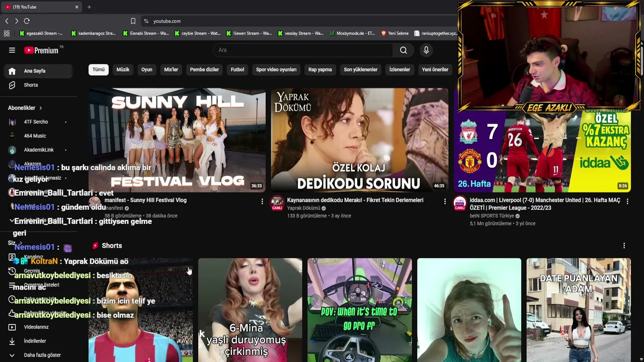Select the Pembe diziler chip
This screenshot has width=644, height=362.
(x=204, y=69)
